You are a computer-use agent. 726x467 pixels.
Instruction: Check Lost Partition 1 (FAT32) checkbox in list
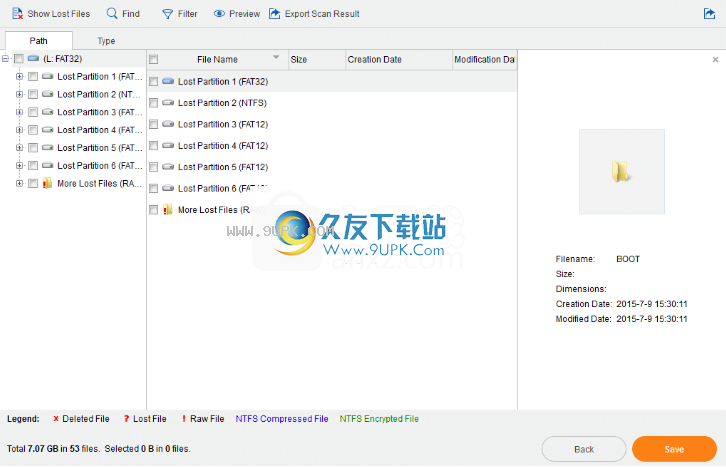click(154, 81)
